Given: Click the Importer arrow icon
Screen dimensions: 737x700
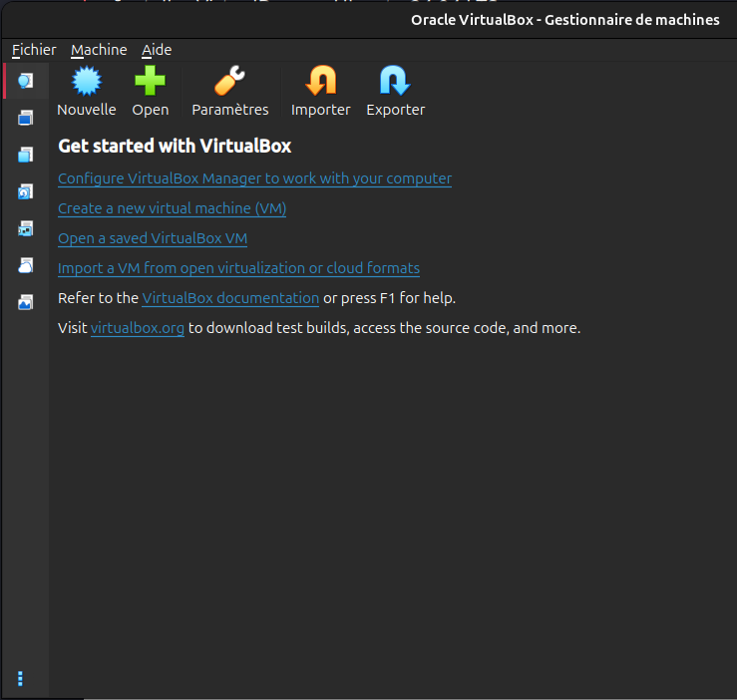Looking at the screenshot, I should tap(320, 81).
